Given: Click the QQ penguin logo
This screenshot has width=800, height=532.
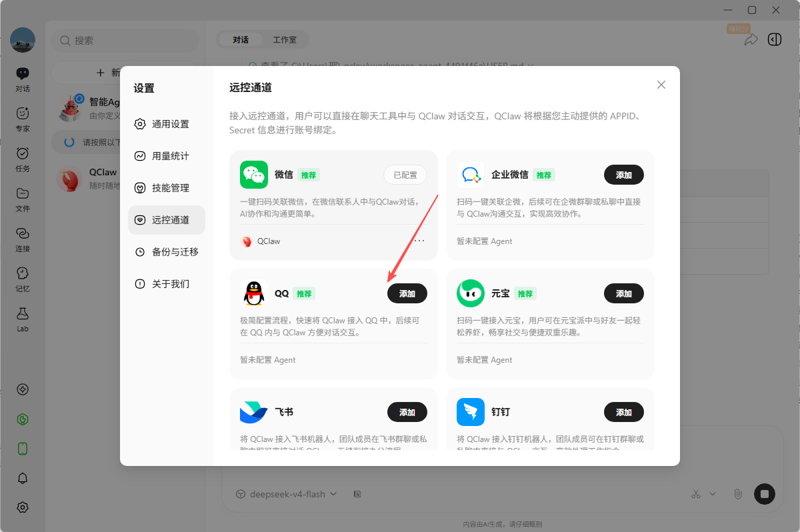Looking at the screenshot, I should [254, 293].
